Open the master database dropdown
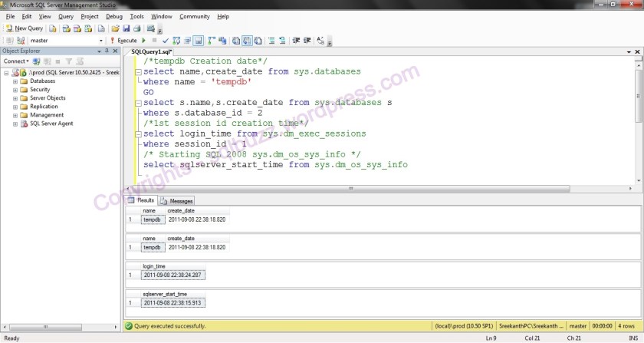Viewport: 644px width, 343px height. pyautogui.click(x=100, y=40)
